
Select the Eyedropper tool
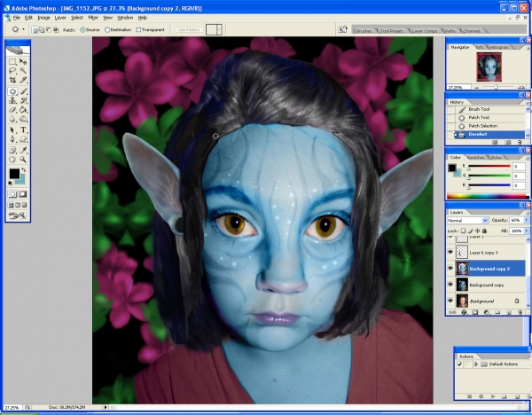pyautogui.click(x=23, y=150)
